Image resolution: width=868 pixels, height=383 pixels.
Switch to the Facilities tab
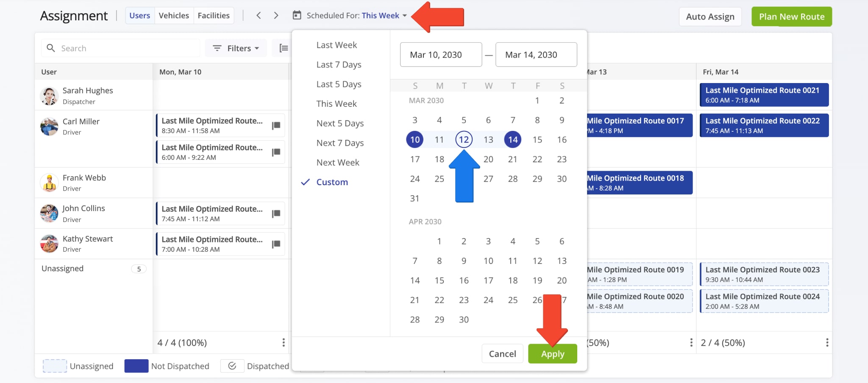[214, 15]
